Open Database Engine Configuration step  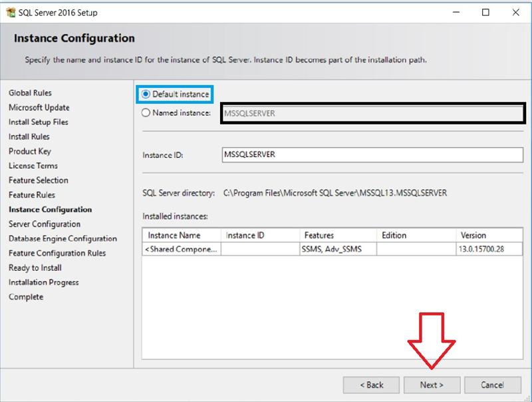coord(63,239)
